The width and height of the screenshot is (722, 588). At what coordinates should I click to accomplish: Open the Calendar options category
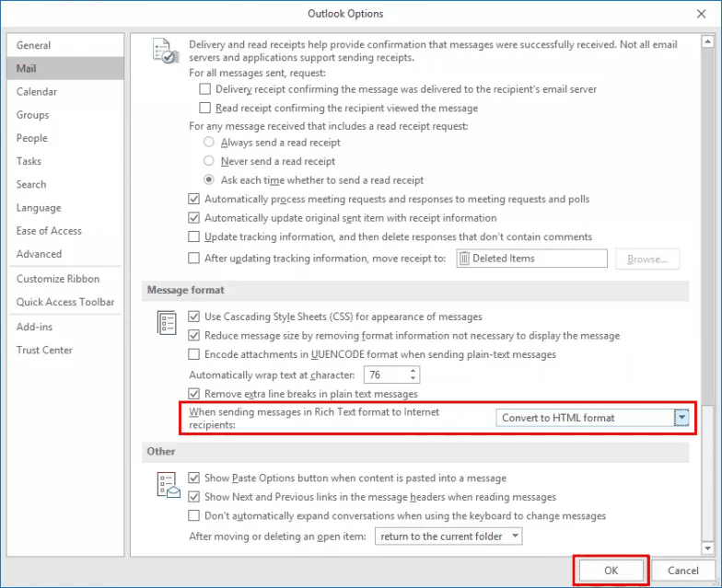65,92
